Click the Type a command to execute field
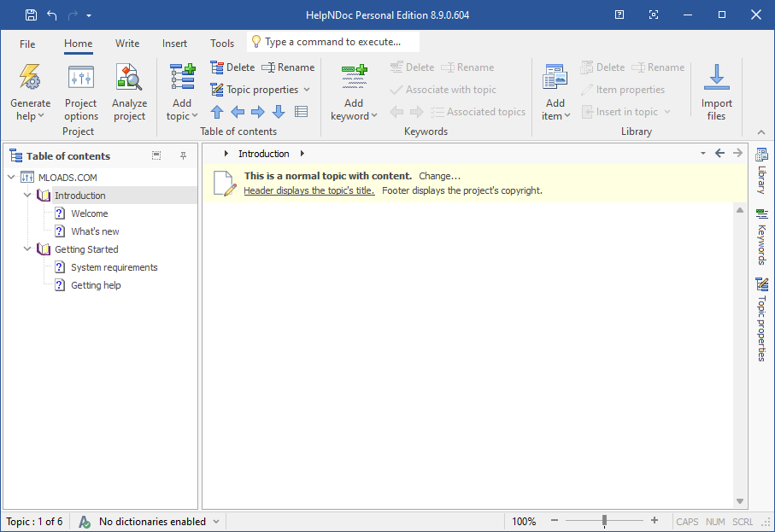 coord(333,42)
